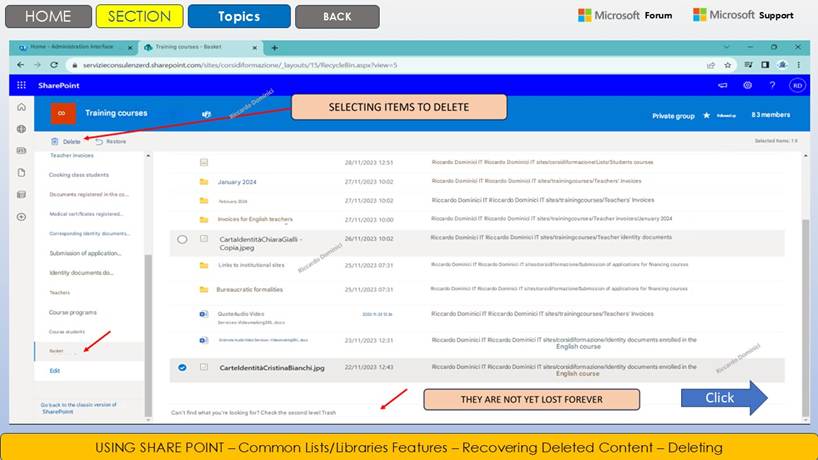Toggle the follow star in site header
818x460 pixels.
706,115
